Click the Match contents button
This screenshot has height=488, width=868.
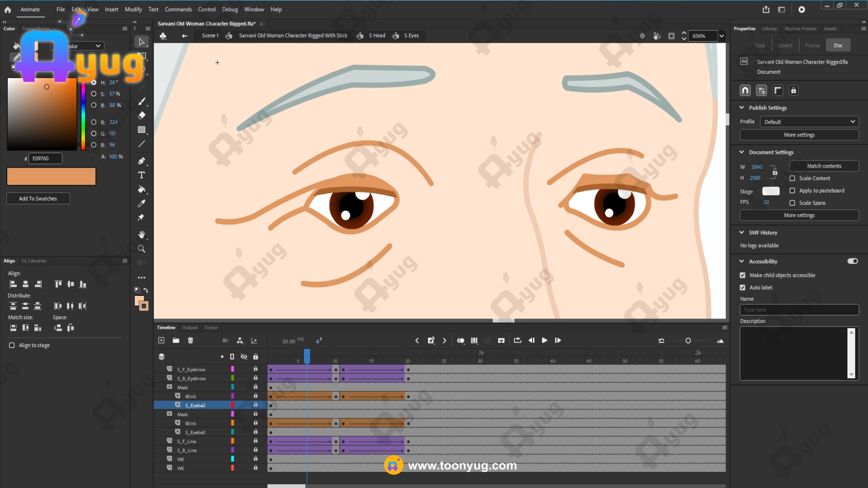tap(824, 166)
